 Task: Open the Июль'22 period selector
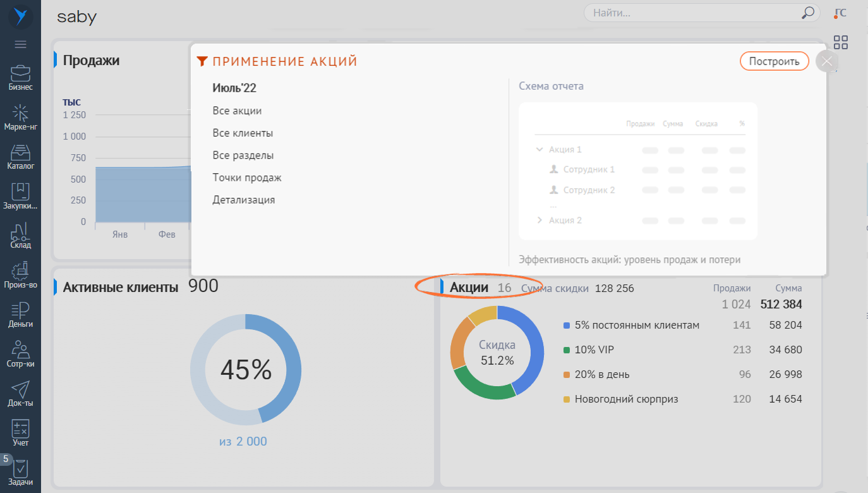tap(234, 88)
